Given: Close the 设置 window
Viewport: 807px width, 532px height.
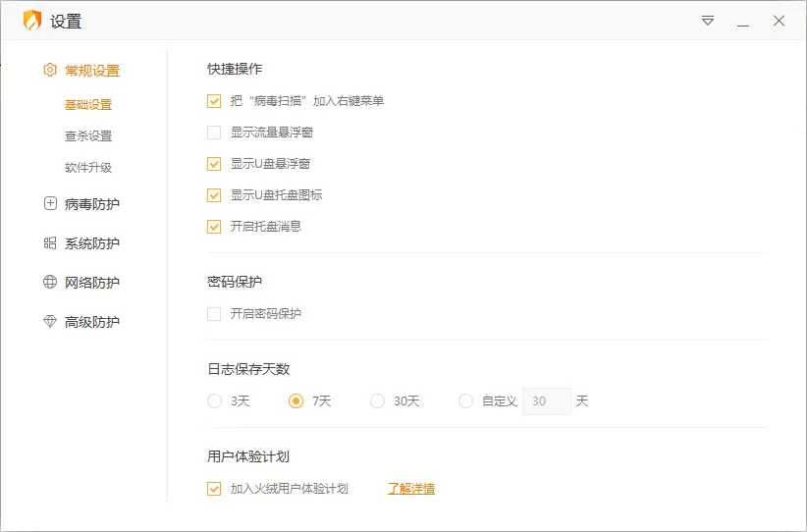Looking at the screenshot, I should [x=779, y=21].
